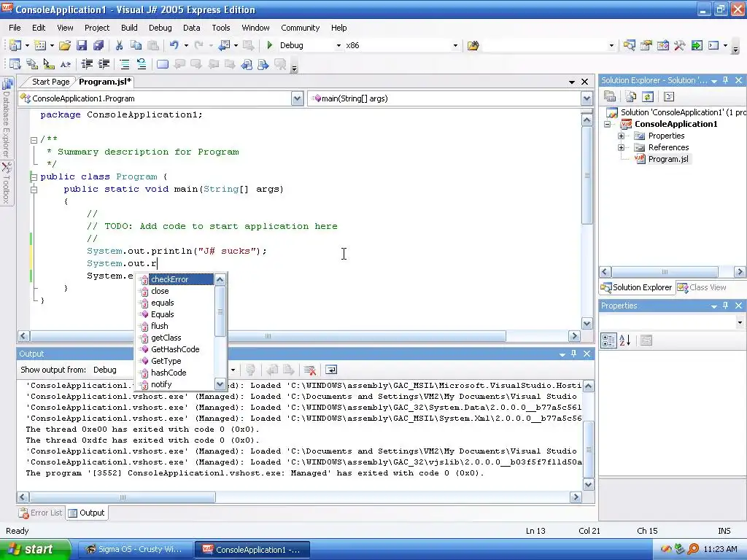
Task: Save Program.jsl with the floppy icon
Action: click(82, 46)
